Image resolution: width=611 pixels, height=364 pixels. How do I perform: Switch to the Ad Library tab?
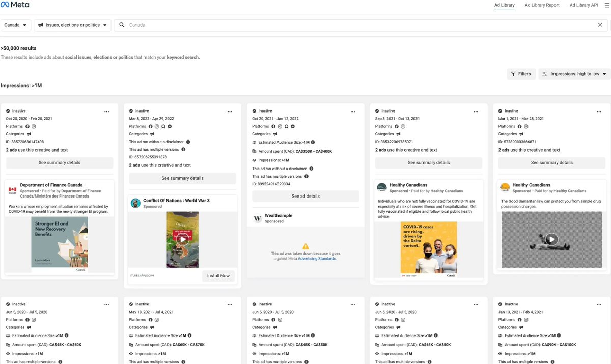[504, 5]
